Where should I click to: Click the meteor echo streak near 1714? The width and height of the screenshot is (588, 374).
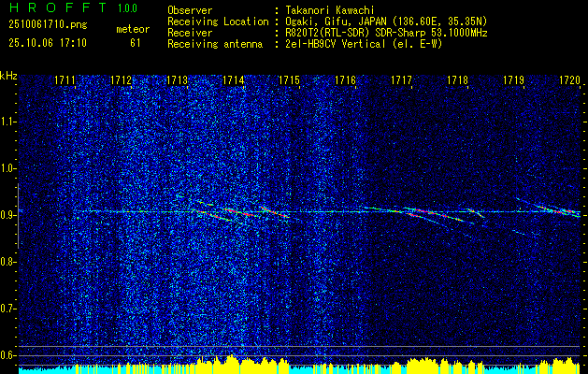(x=240, y=212)
